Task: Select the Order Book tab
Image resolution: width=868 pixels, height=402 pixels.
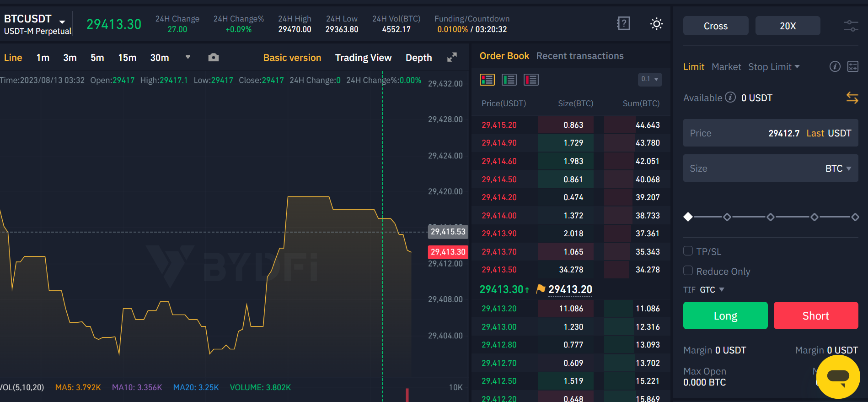Action: pos(504,56)
